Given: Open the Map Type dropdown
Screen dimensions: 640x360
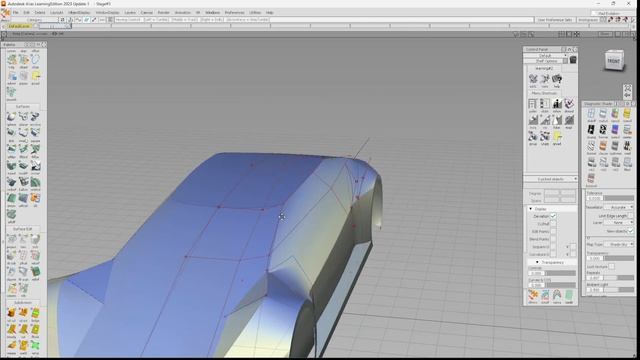Looking at the screenshot, I should coord(618,244).
